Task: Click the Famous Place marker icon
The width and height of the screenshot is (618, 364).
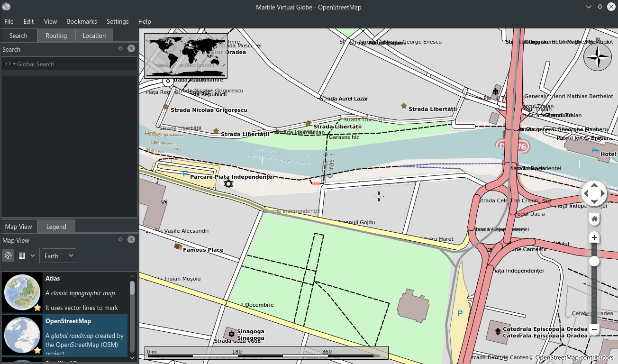Action: (178, 246)
